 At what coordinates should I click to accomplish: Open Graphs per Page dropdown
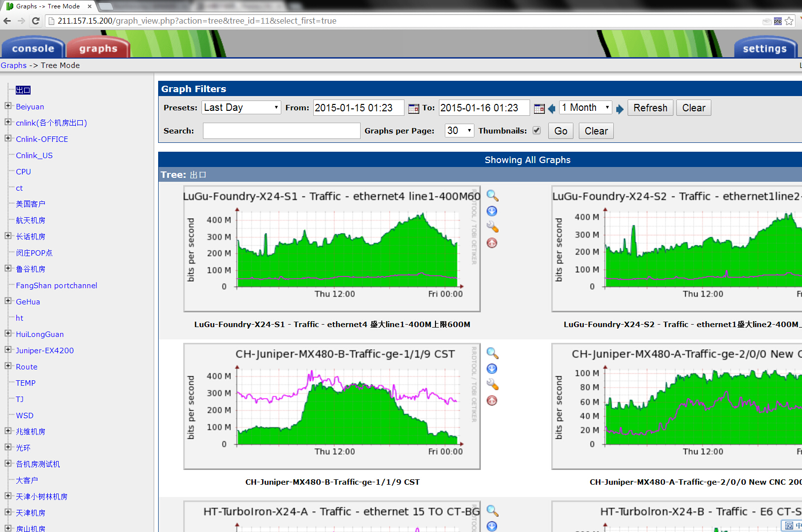click(459, 131)
